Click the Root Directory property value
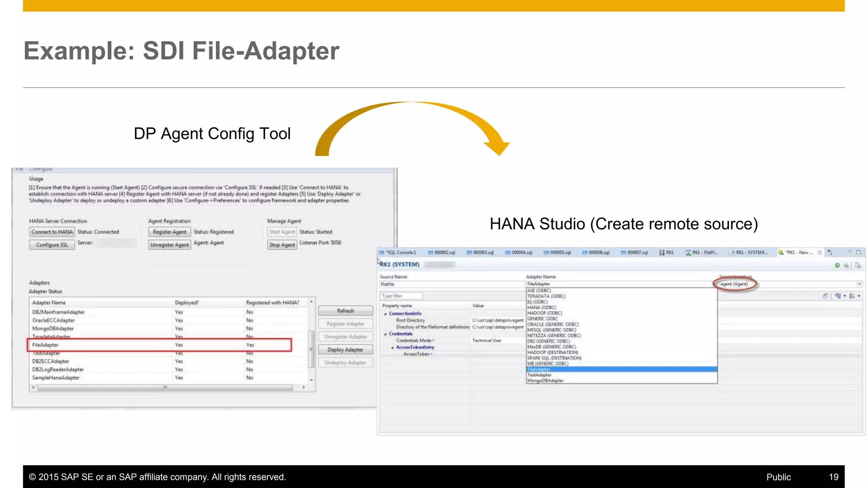868x488 pixels. (x=498, y=321)
